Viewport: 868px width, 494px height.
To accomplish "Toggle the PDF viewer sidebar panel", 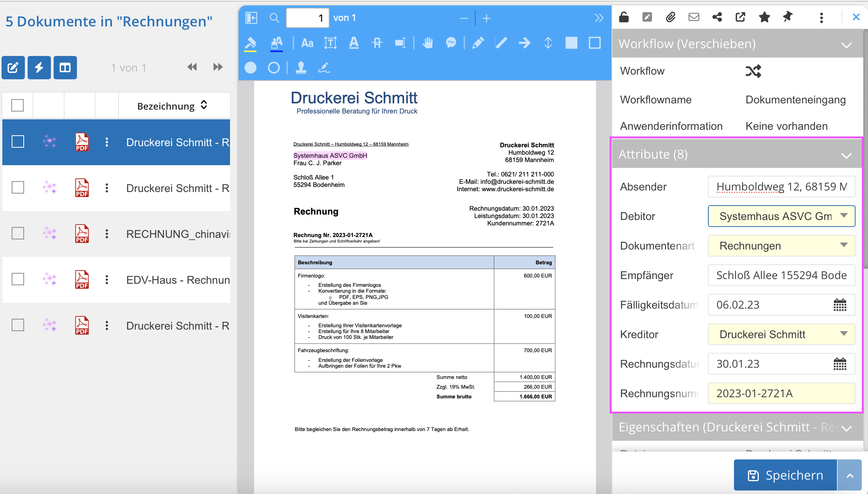I will (251, 18).
